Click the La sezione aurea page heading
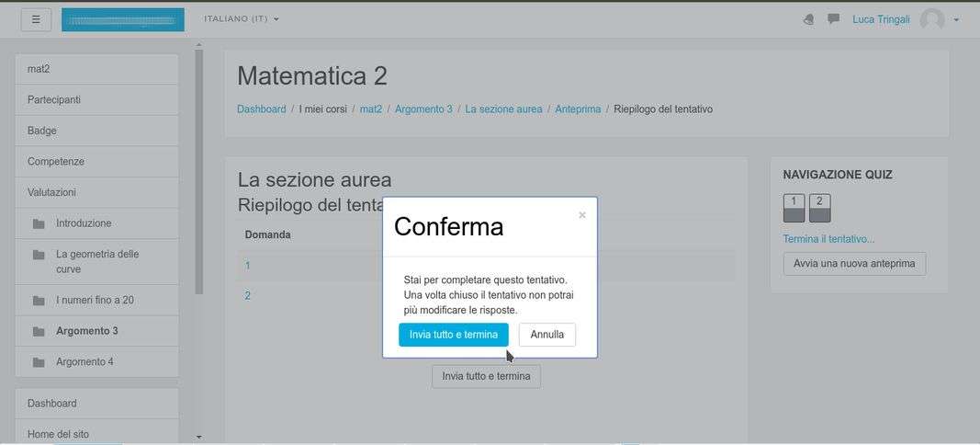The width and height of the screenshot is (980, 445). pyautogui.click(x=314, y=179)
